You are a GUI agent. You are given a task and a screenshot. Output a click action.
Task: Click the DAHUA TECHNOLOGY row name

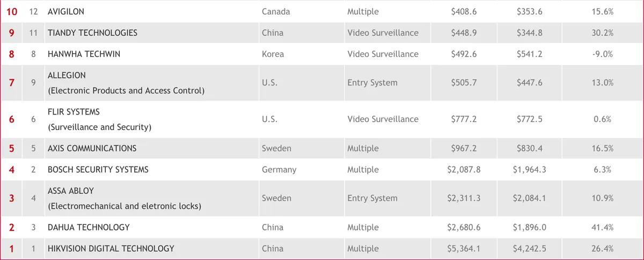89,227
